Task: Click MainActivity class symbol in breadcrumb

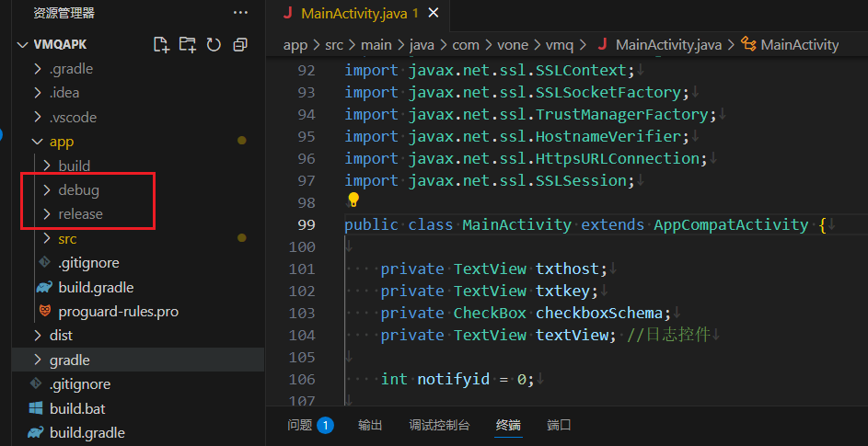Action: click(799, 44)
